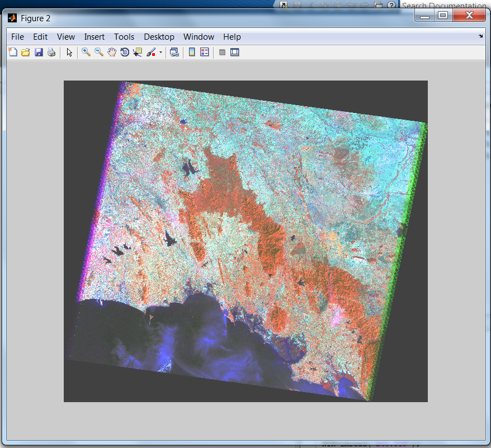Open a file from the figure toolbar
This screenshot has width=491, height=448.
25,51
